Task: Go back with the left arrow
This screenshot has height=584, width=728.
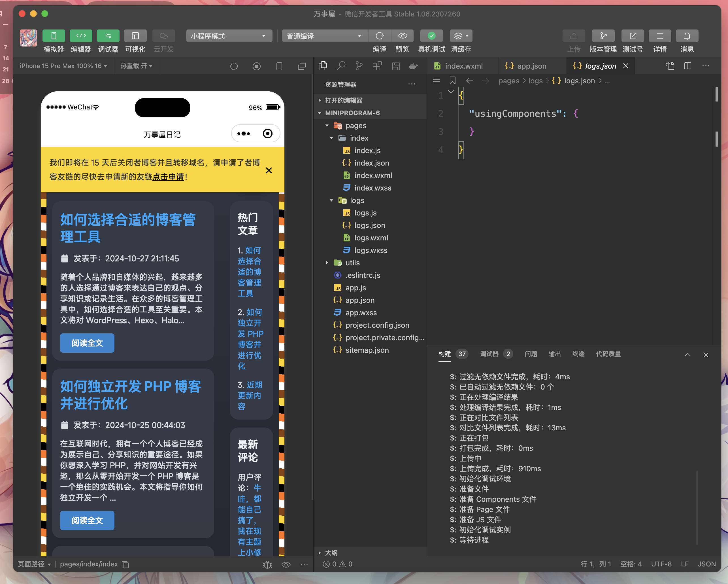Action: click(x=469, y=81)
